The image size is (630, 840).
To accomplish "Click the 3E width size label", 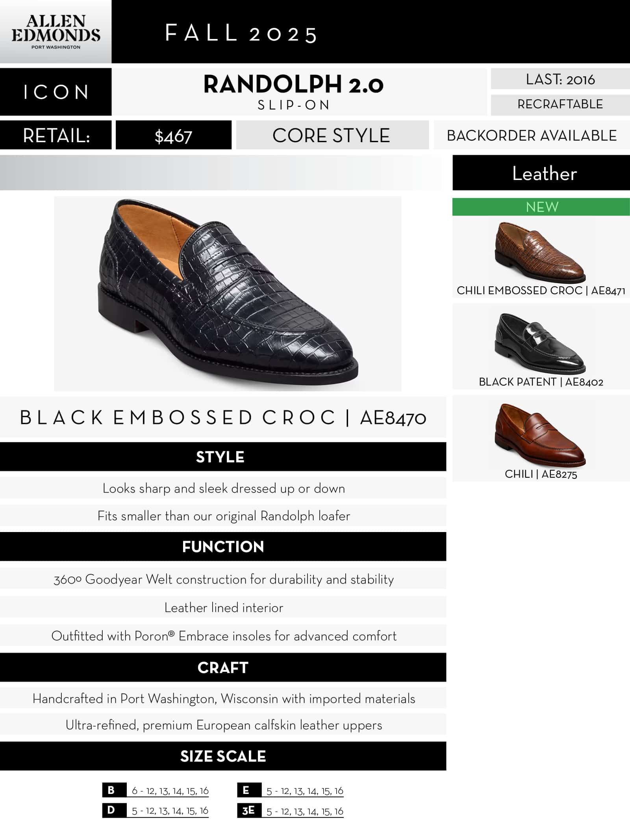I will click(249, 810).
